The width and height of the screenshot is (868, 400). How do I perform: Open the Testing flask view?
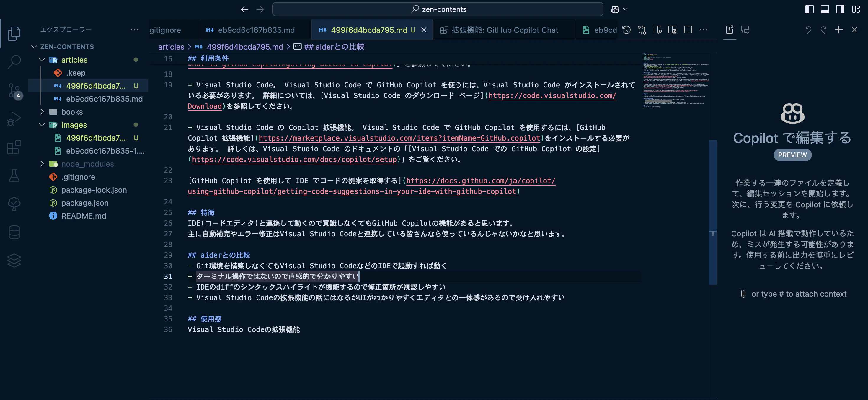[x=14, y=175]
